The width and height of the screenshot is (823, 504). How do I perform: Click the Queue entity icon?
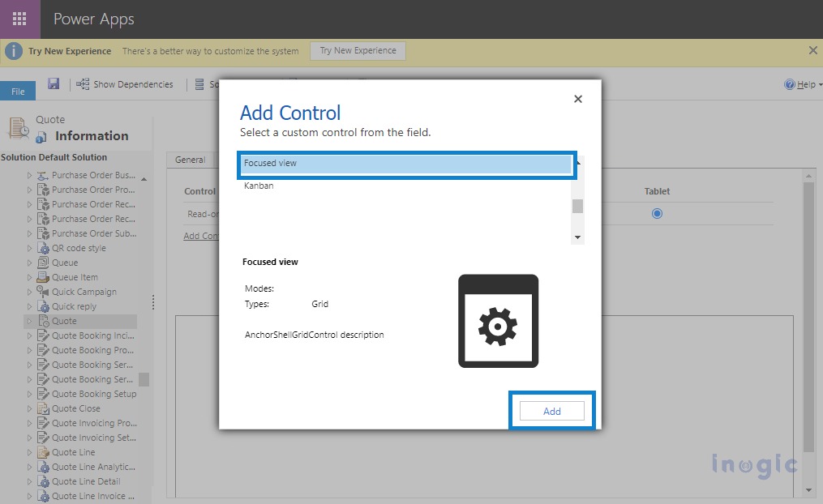(44, 263)
